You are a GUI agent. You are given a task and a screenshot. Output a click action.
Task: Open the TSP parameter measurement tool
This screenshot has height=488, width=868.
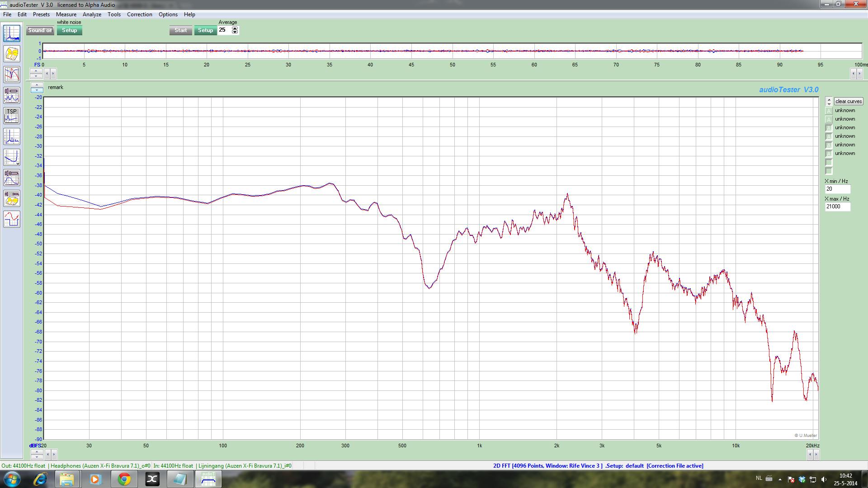coord(12,116)
